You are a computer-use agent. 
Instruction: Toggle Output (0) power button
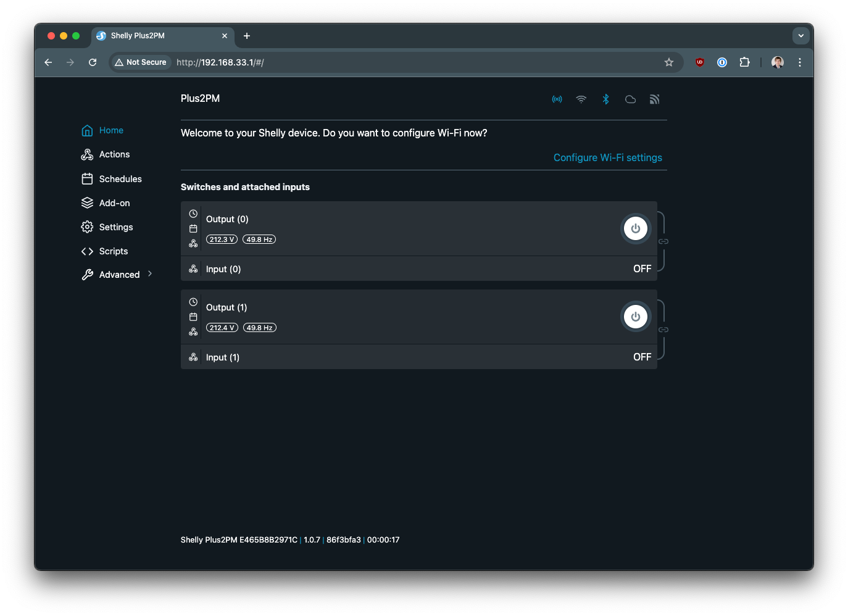tap(636, 228)
